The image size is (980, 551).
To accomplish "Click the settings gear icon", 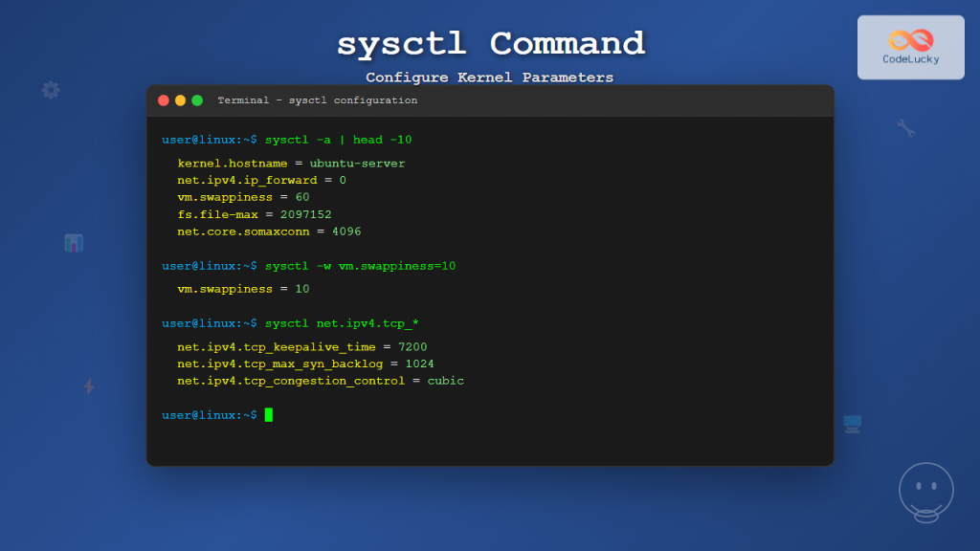I will coord(51,89).
